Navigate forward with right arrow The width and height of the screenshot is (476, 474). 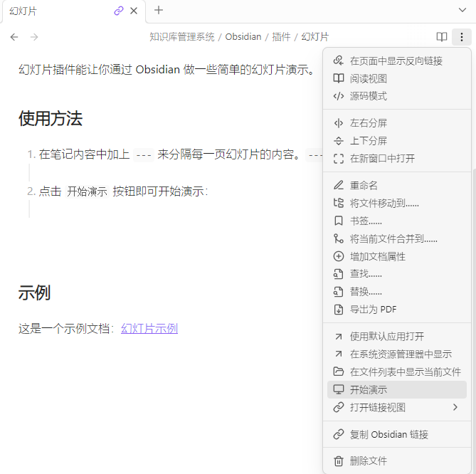pos(34,37)
